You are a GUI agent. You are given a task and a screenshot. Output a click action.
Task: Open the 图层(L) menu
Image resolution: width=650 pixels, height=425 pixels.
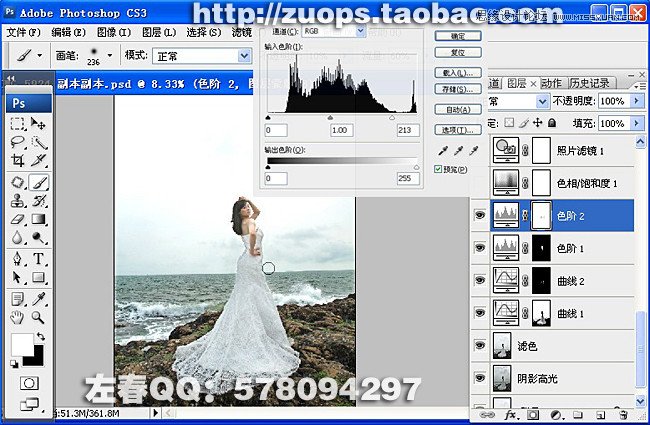point(159,32)
